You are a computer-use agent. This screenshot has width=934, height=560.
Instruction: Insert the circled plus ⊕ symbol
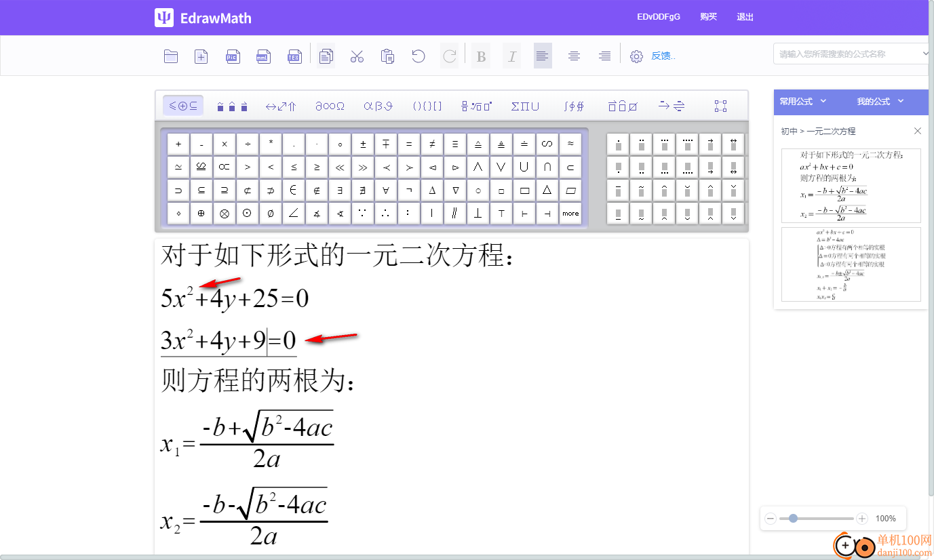tap(201, 213)
